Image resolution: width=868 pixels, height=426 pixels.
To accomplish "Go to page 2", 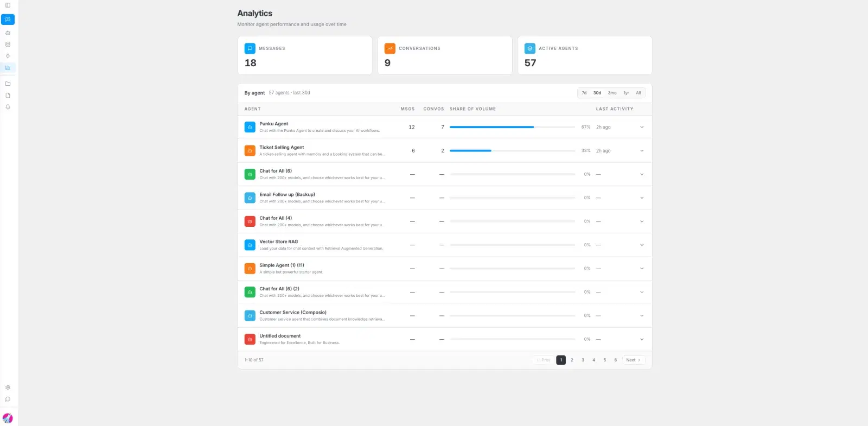I will 572,360.
